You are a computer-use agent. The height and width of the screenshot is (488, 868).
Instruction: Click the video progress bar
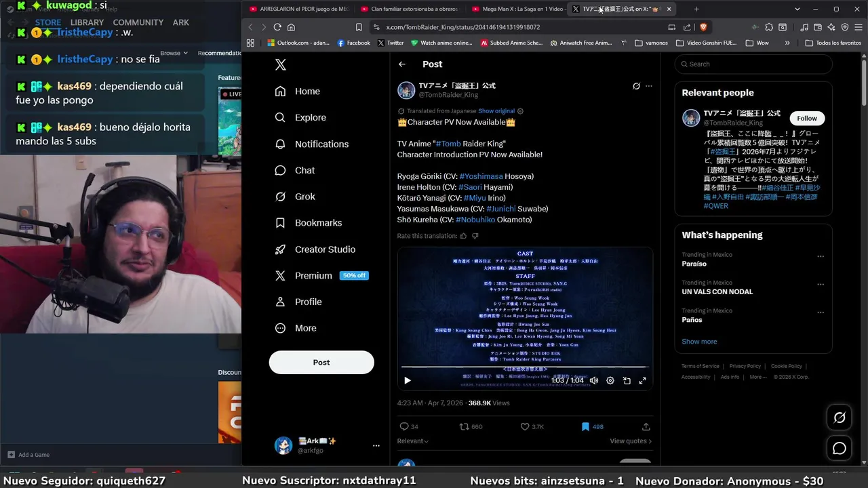click(525, 367)
